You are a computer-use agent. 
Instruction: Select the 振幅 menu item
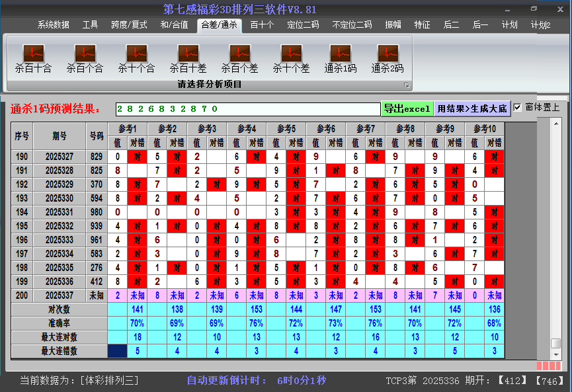tap(393, 25)
